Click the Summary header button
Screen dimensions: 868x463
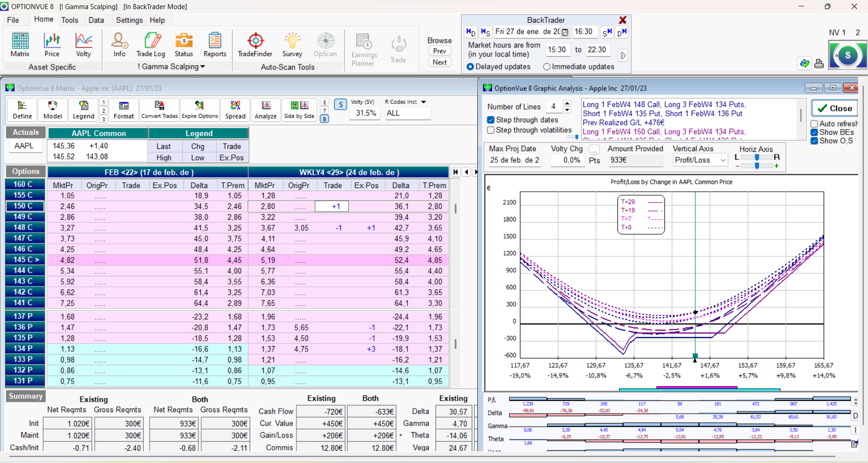(x=25, y=396)
